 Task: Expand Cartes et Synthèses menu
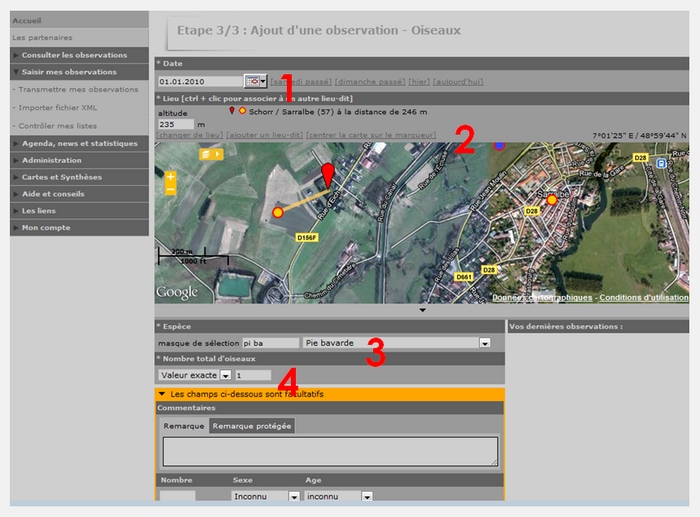pos(79,177)
